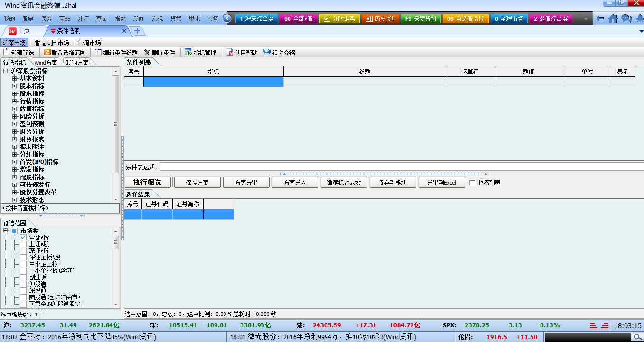
Task: Click the indicator tree vertical scrollbar
Action: point(116,124)
